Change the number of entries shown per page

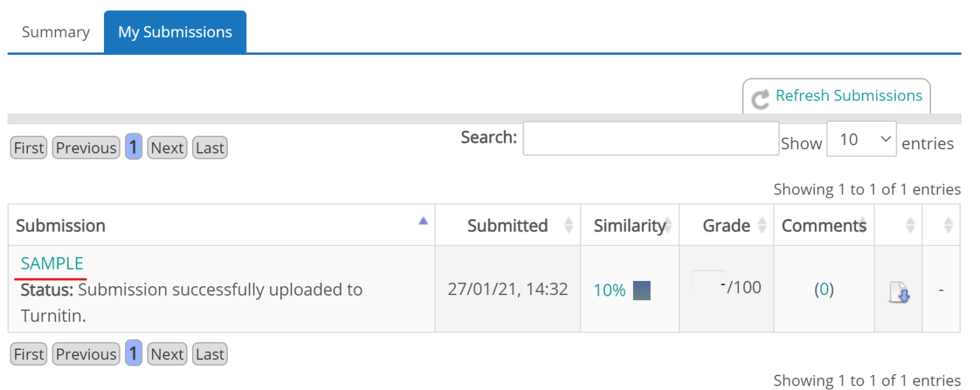pos(861,138)
